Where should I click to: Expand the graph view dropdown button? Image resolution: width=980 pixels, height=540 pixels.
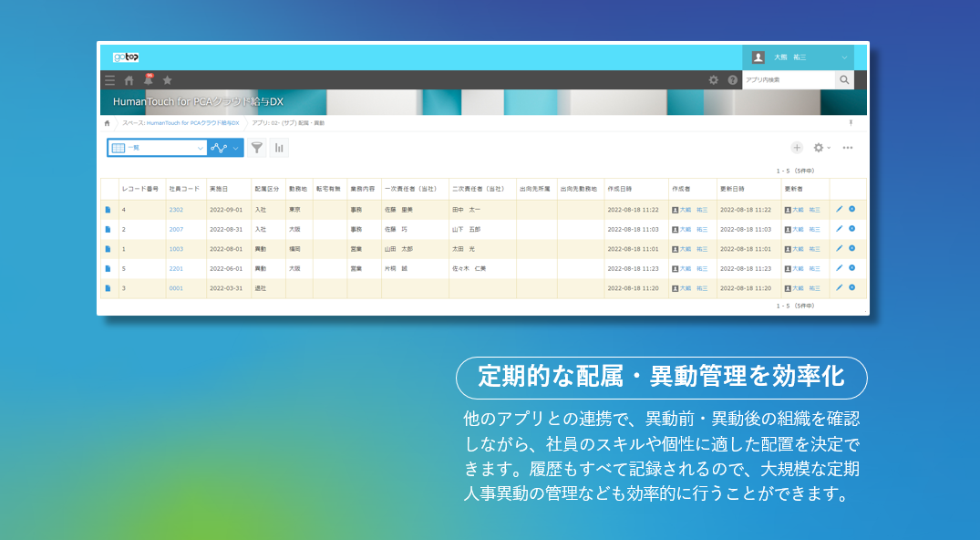coord(225,148)
